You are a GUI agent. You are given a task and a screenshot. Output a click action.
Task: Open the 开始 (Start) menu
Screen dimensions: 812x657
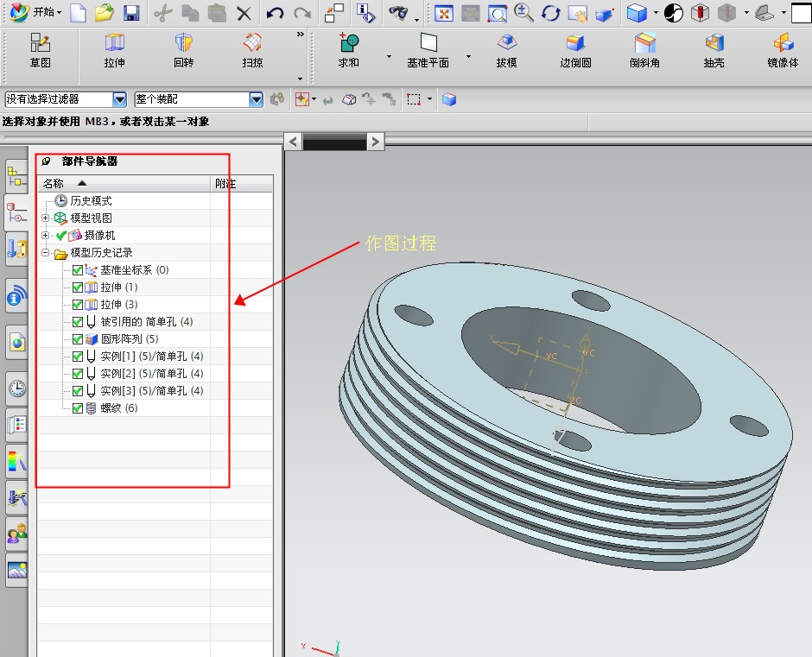tap(36, 12)
